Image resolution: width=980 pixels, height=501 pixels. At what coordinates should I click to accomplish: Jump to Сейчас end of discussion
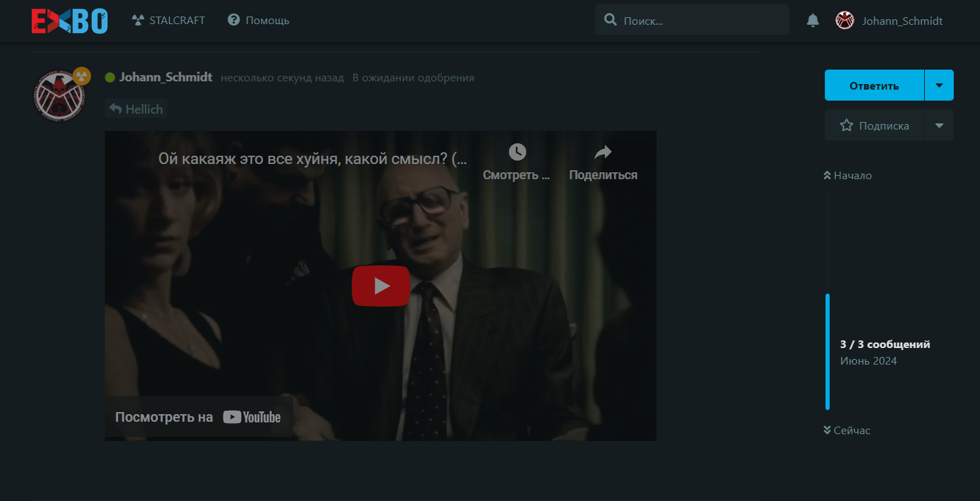847,431
